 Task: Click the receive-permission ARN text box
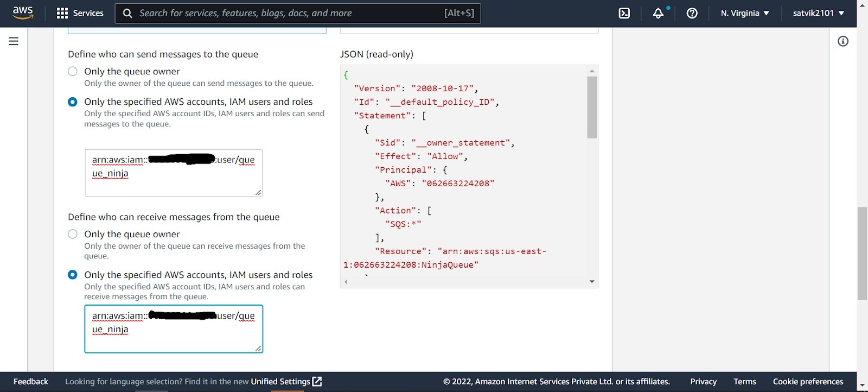coord(174,329)
